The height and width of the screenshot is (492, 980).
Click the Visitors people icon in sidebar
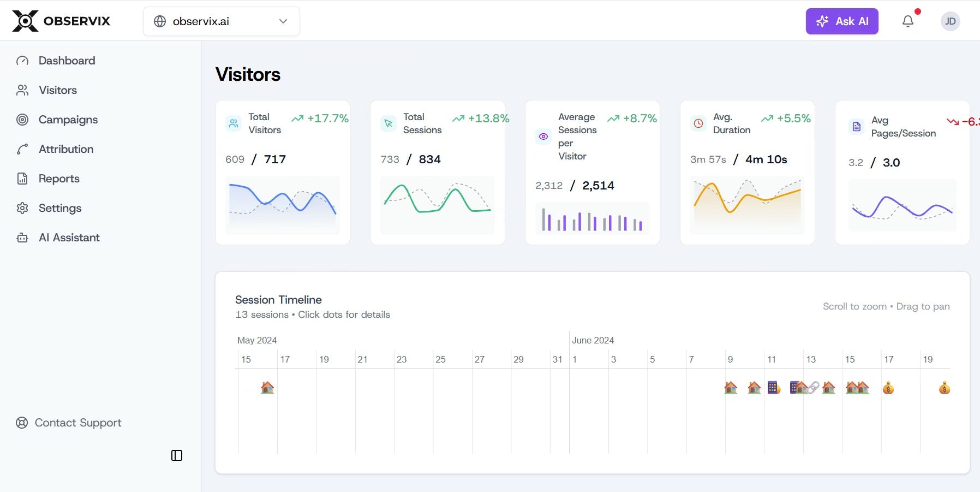coord(22,90)
